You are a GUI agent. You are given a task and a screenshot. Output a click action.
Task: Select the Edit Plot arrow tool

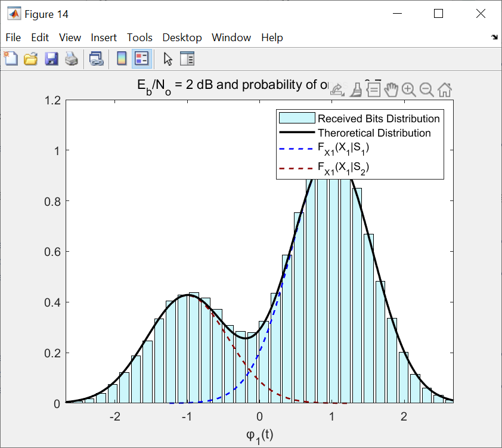click(168, 58)
